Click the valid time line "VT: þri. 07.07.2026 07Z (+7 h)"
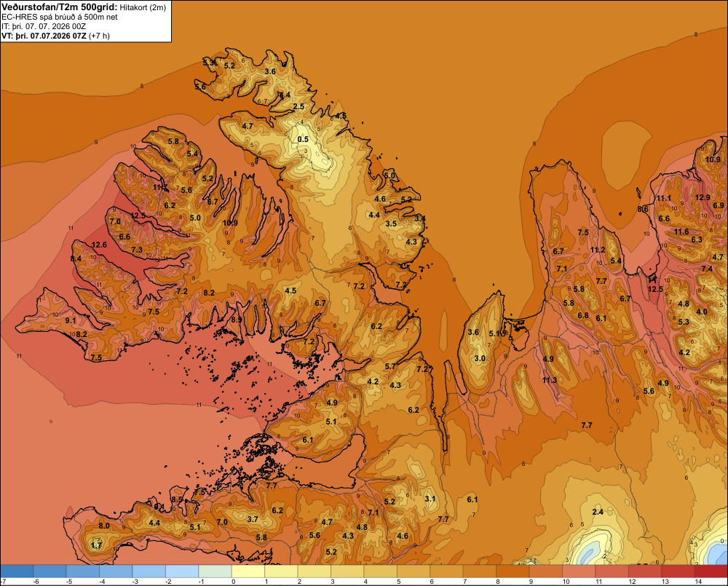 (56, 36)
